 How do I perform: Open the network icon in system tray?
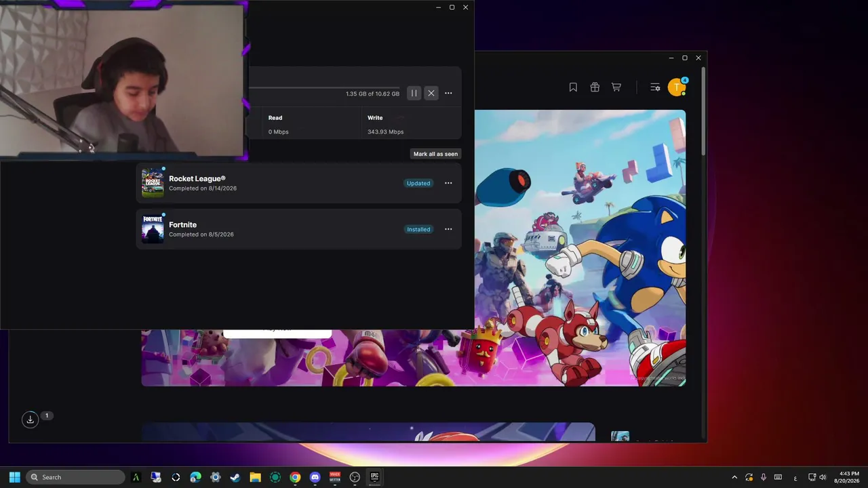coord(812,477)
